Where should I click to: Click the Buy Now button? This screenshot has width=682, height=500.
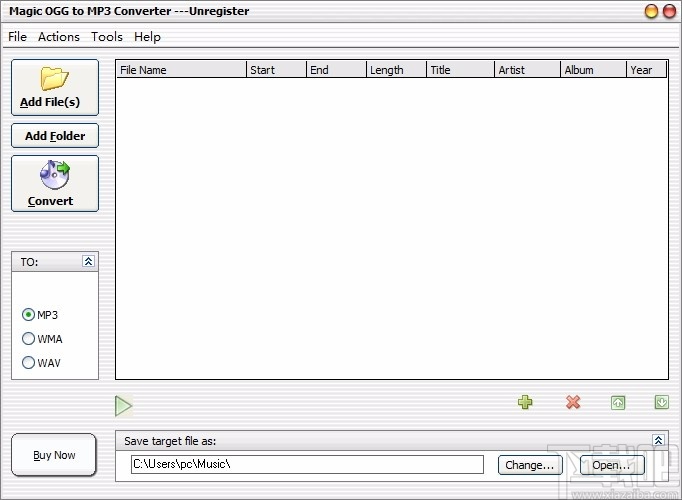tap(54, 455)
